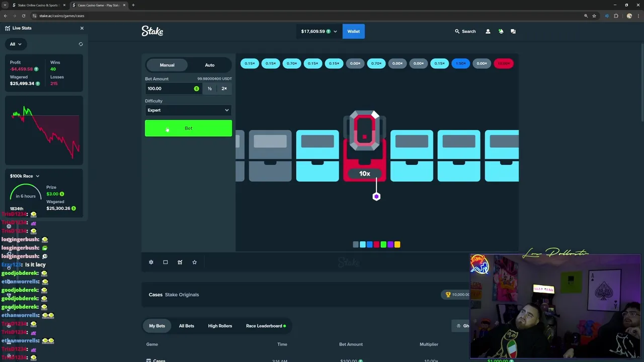The image size is (644, 362).
Task: Click the Bet Amount column header
Action: point(351,344)
